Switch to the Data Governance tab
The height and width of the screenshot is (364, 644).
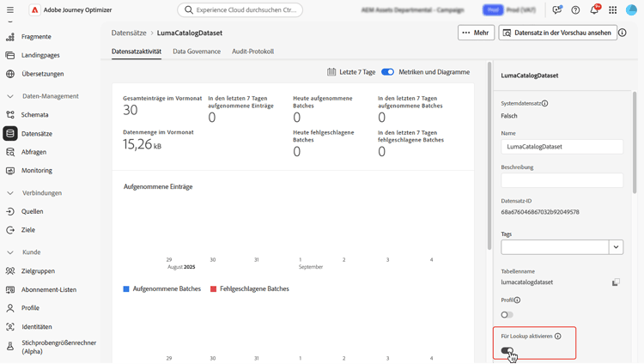click(x=197, y=52)
